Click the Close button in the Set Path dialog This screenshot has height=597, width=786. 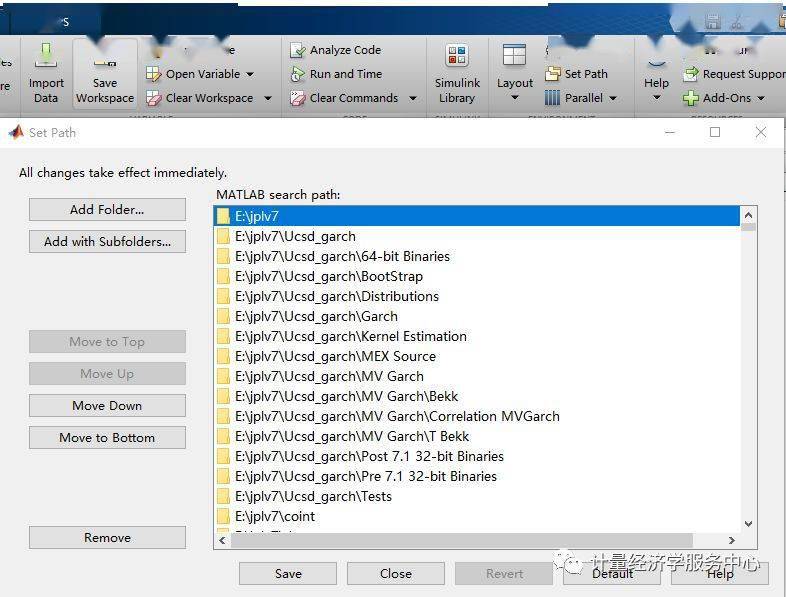(x=396, y=573)
